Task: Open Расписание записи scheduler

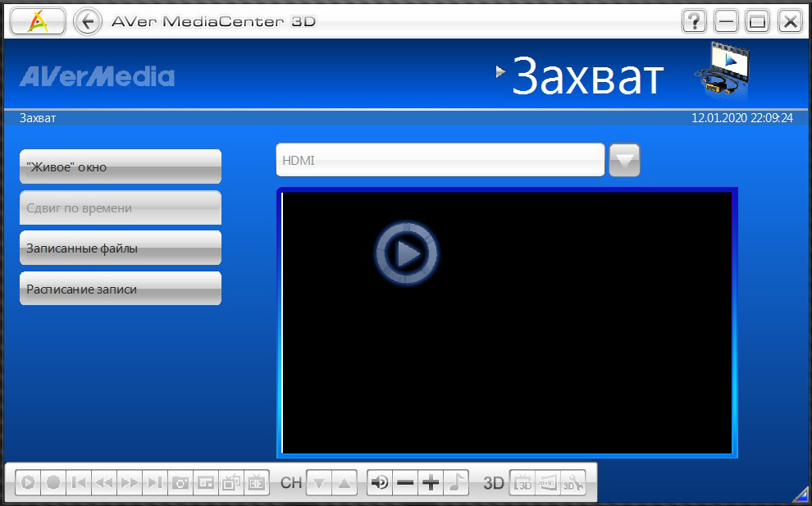Action: pyautogui.click(x=121, y=289)
